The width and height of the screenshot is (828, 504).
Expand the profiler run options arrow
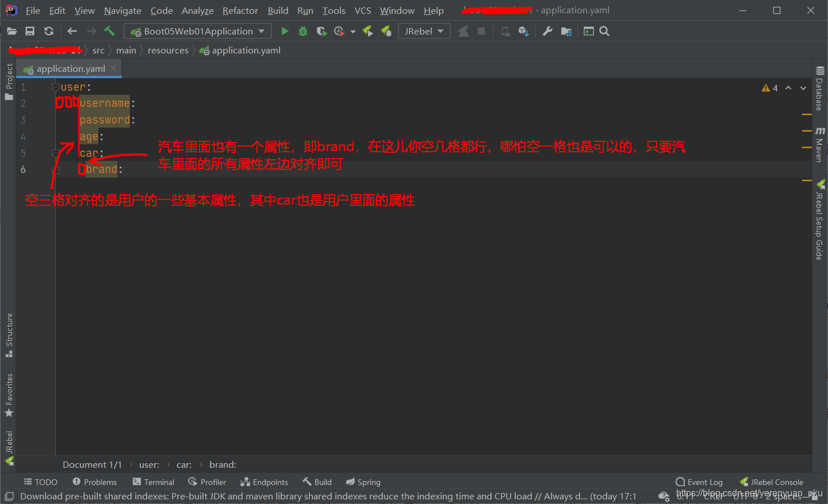point(353,32)
